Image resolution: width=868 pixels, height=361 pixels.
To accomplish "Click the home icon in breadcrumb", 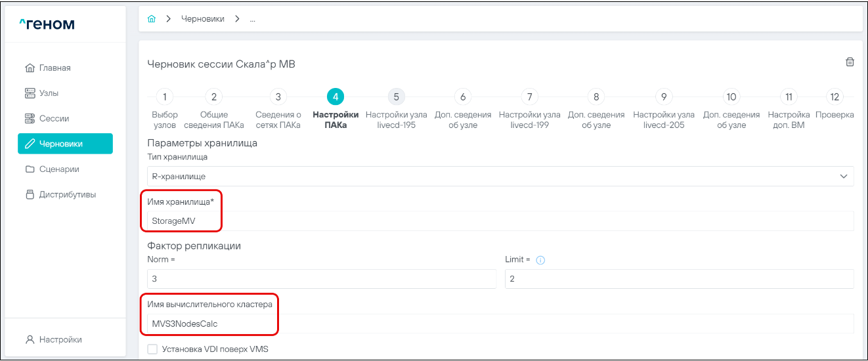I will coord(152,19).
